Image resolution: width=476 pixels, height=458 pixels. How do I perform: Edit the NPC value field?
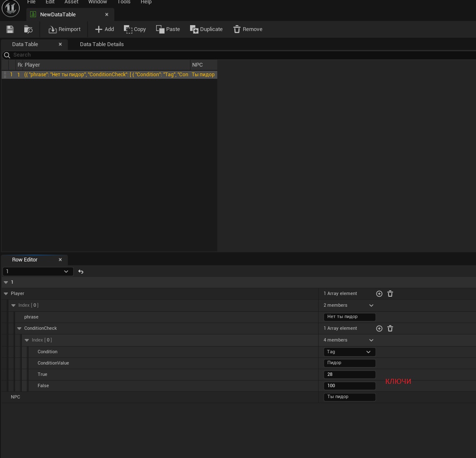(350, 397)
